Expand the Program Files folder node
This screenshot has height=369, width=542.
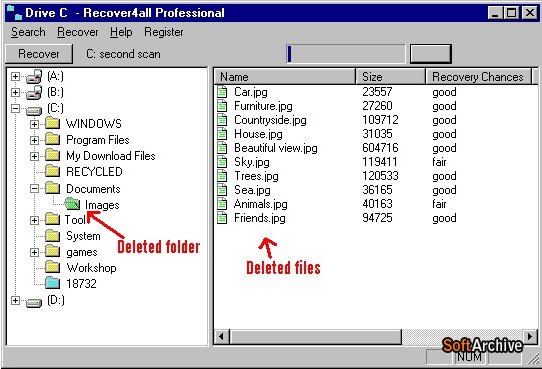pyautogui.click(x=34, y=140)
